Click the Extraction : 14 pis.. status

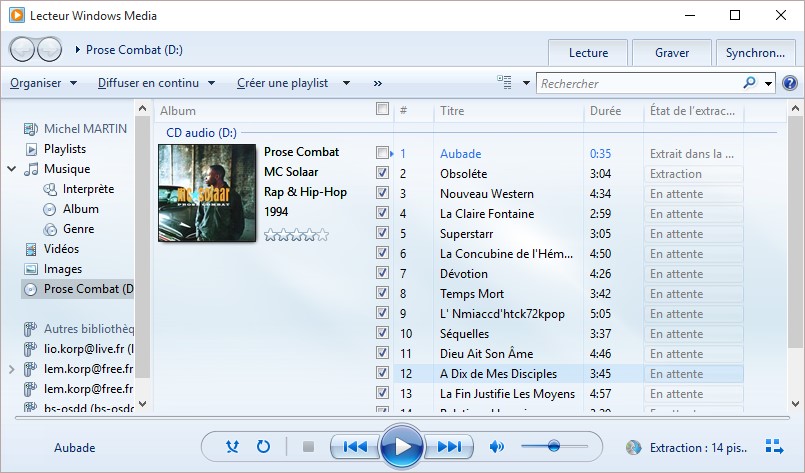click(x=698, y=448)
